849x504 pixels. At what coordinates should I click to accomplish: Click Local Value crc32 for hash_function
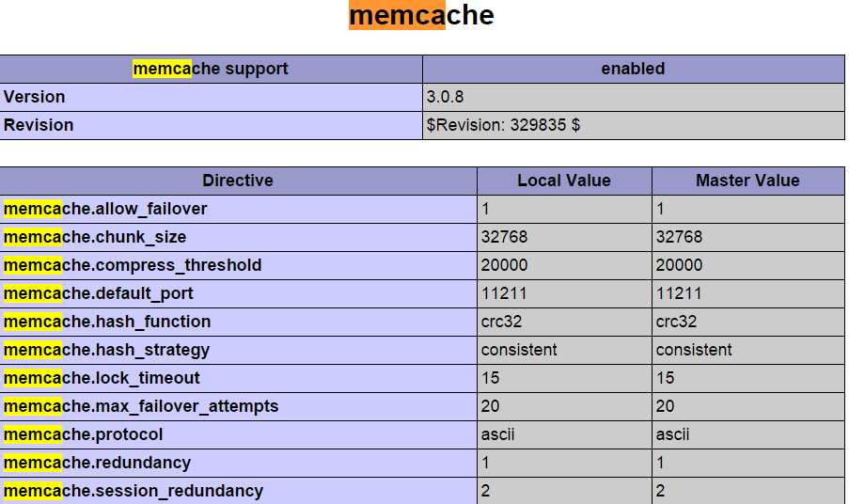coord(501,322)
